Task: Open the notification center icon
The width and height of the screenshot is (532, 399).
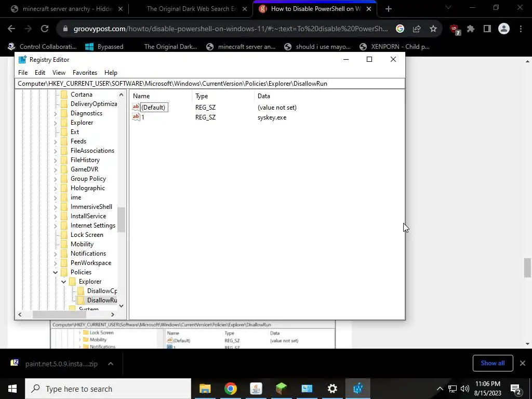Action: pos(516,389)
